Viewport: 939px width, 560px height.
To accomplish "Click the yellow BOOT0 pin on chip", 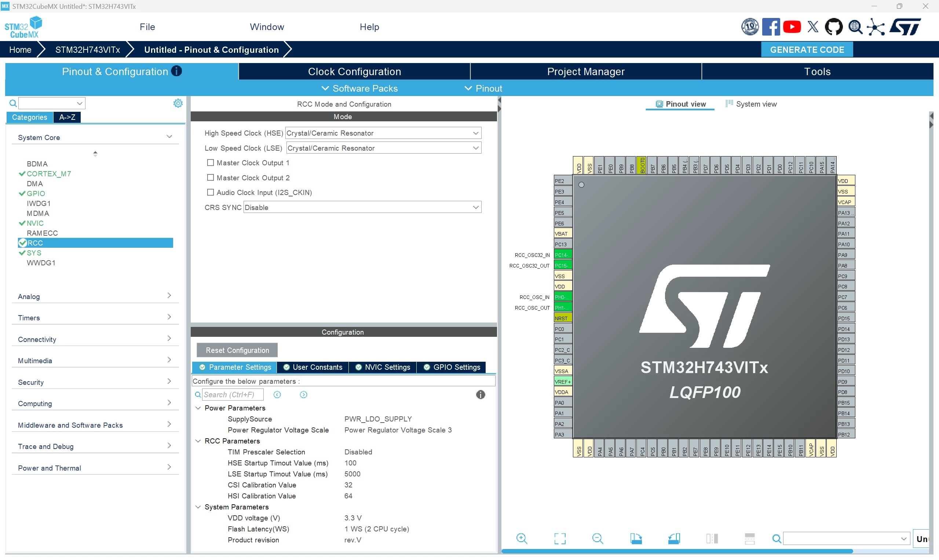I will (x=642, y=165).
